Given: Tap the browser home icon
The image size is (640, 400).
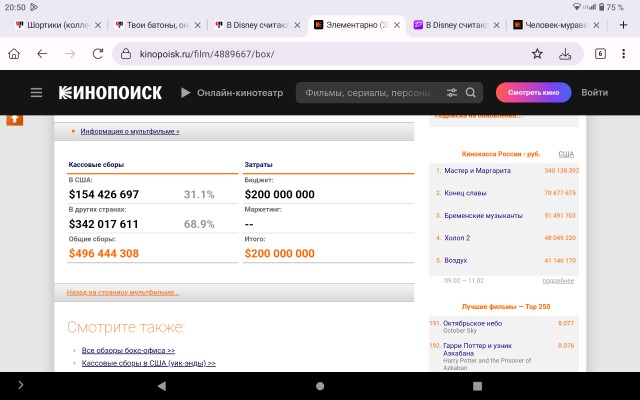Looking at the screenshot, I should (x=14, y=54).
